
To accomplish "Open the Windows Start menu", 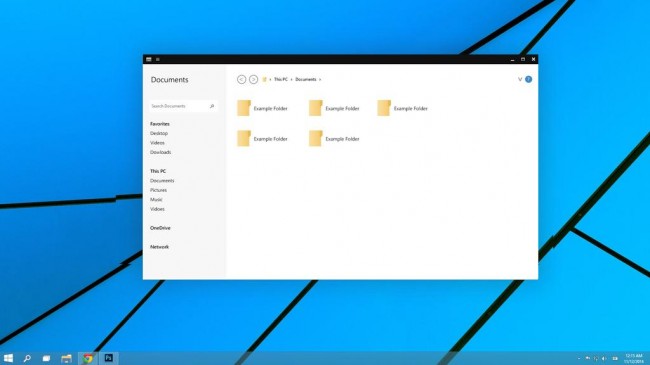I will point(8,358).
